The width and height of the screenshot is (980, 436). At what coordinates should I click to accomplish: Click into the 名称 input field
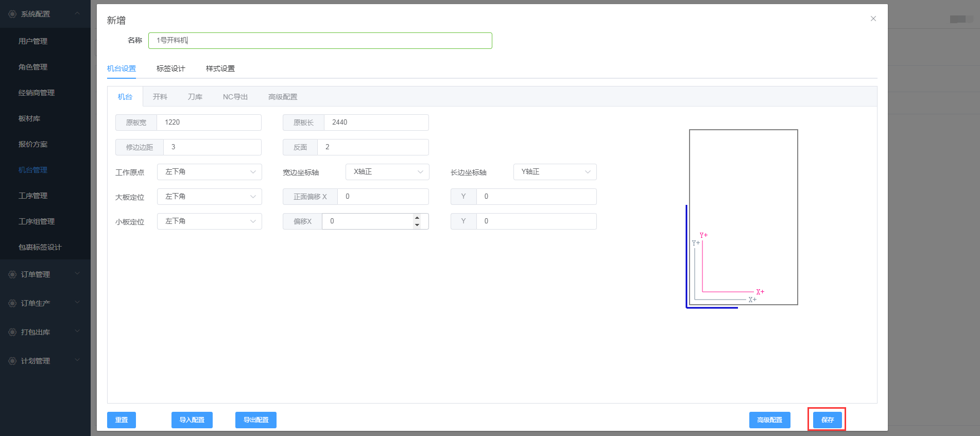tap(320, 41)
